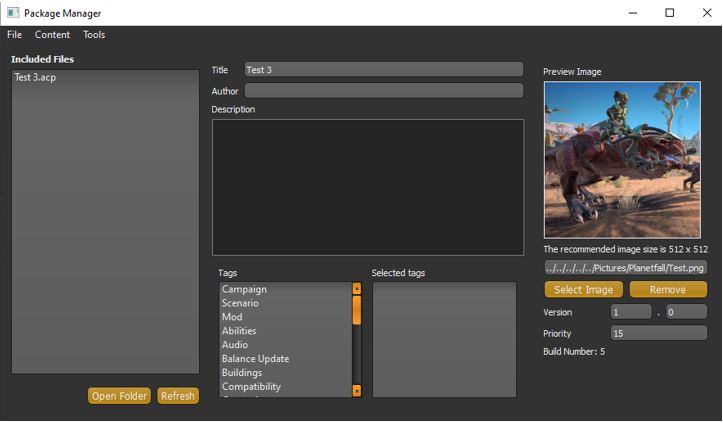Click inside the Description text area

pos(367,187)
